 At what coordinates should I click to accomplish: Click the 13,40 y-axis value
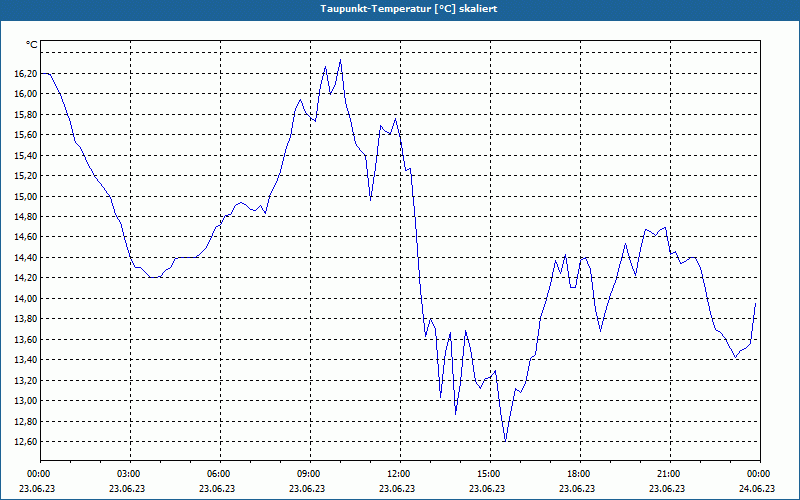(x=25, y=360)
